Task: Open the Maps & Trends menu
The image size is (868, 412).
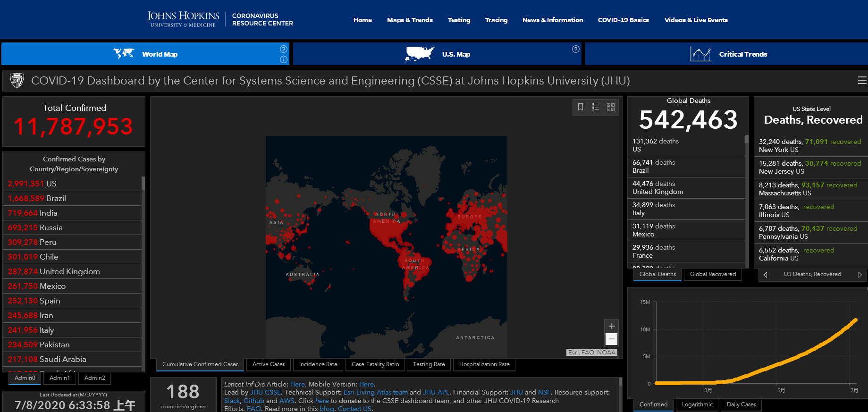Action: click(x=410, y=20)
